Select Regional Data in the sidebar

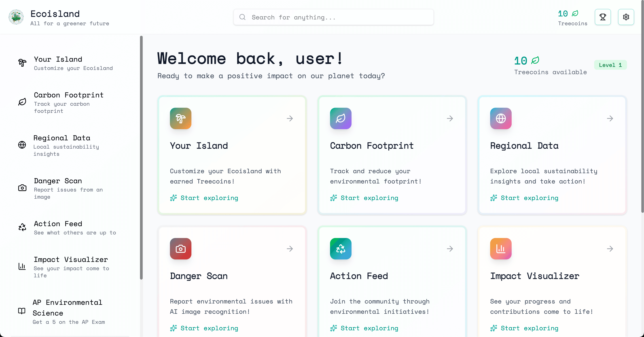click(70, 145)
